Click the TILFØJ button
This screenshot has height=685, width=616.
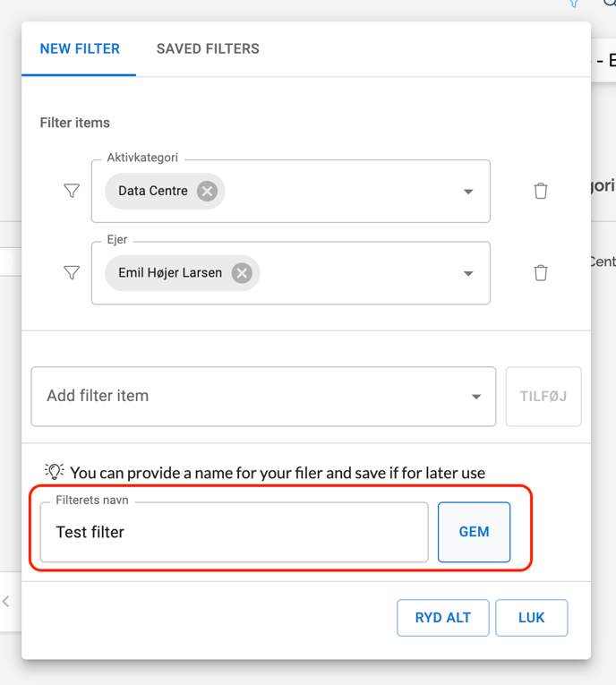click(x=543, y=396)
